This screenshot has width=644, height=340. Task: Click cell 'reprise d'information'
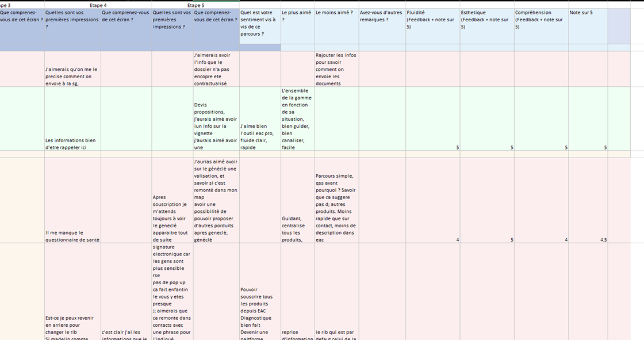[x=298, y=292]
